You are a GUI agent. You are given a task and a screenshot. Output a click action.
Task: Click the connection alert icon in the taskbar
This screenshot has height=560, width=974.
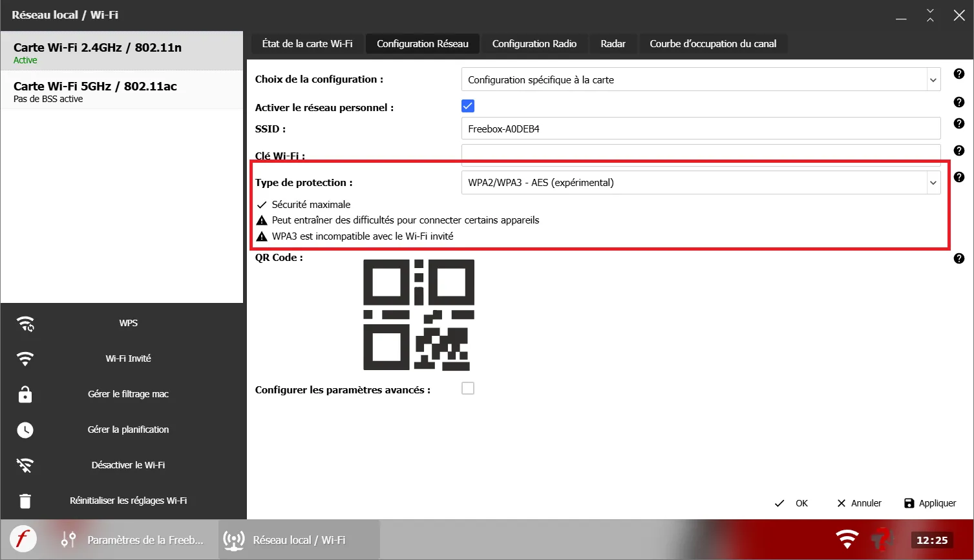(x=882, y=539)
